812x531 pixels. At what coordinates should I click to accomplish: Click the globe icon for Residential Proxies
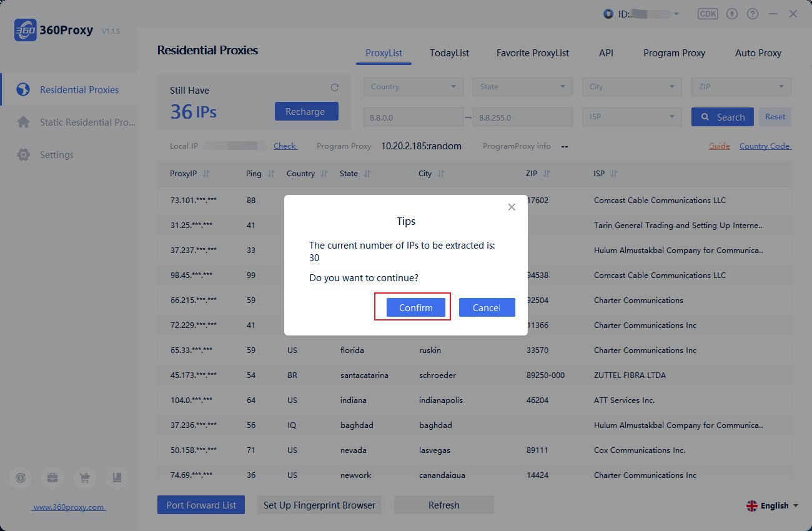coord(23,89)
